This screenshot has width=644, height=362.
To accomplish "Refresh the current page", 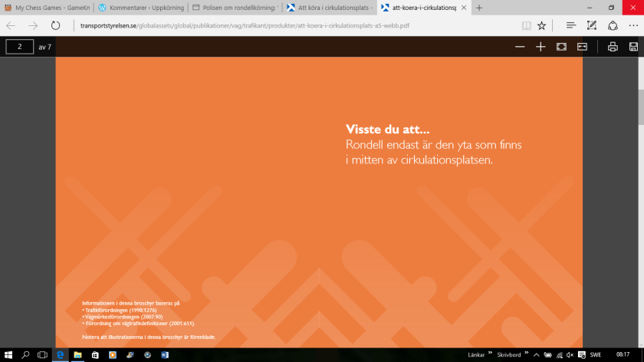I will point(55,25).
